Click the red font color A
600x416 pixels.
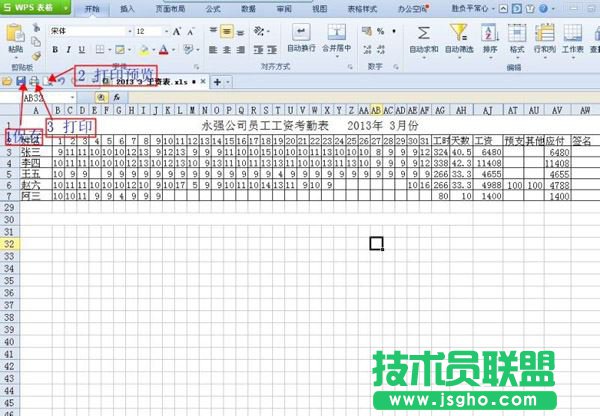click(164, 50)
